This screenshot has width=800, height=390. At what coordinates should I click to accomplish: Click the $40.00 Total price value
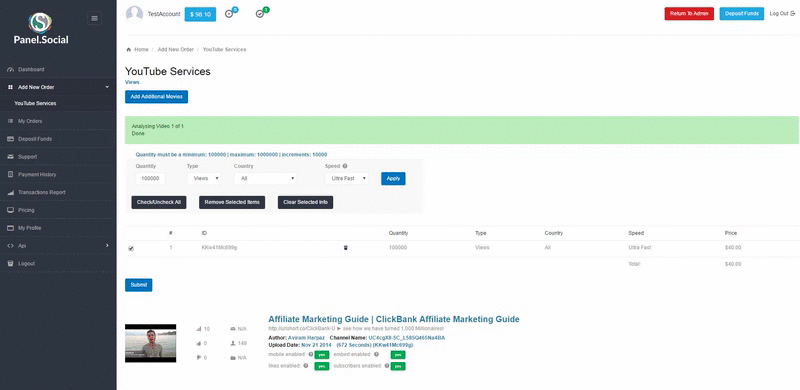click(733, 264)
